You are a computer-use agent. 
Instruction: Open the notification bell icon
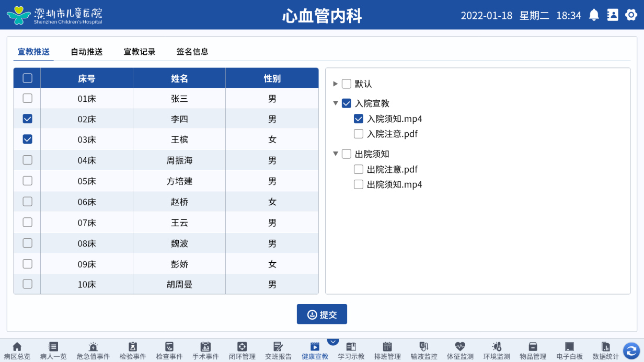point(594,15)
